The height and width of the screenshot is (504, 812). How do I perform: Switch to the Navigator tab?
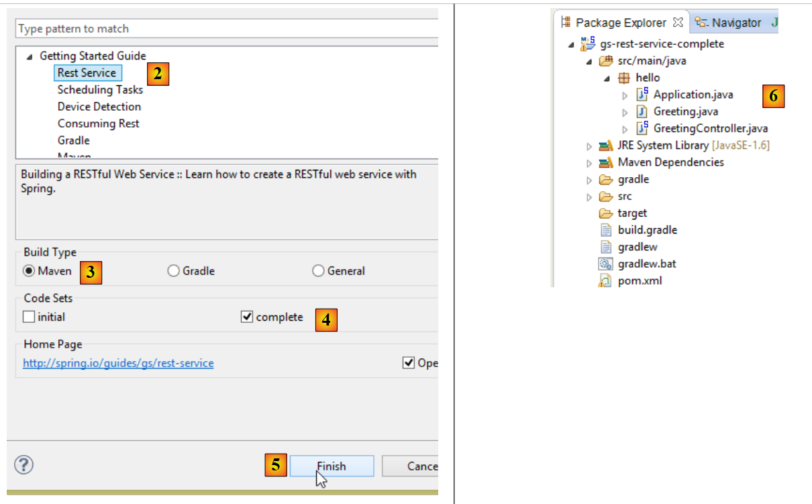click(x=729, y=23)
